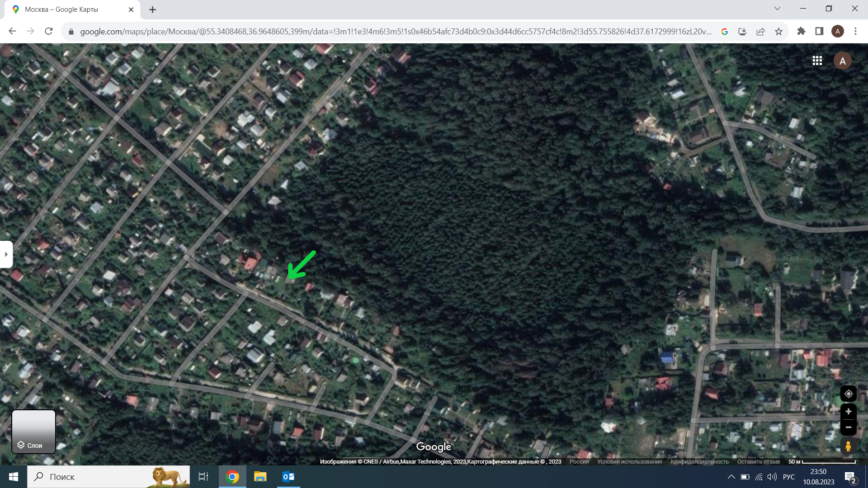The image size is (868, 488).
Task: Open a new browser tab
Action: 153,9
